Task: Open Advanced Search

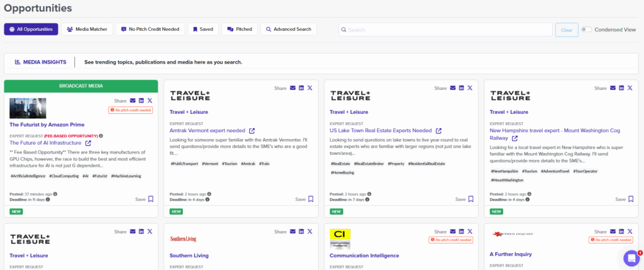Action: (288, 30)
